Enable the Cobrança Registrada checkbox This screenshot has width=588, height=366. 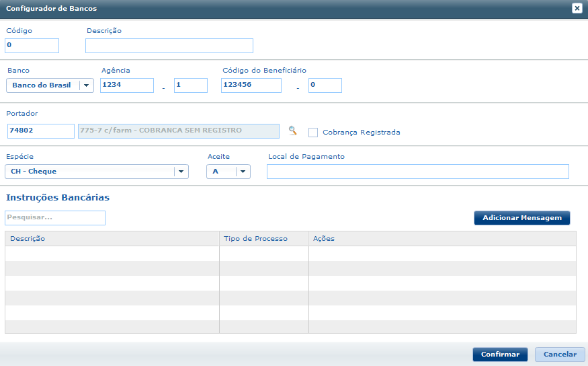tap(313, 133)
